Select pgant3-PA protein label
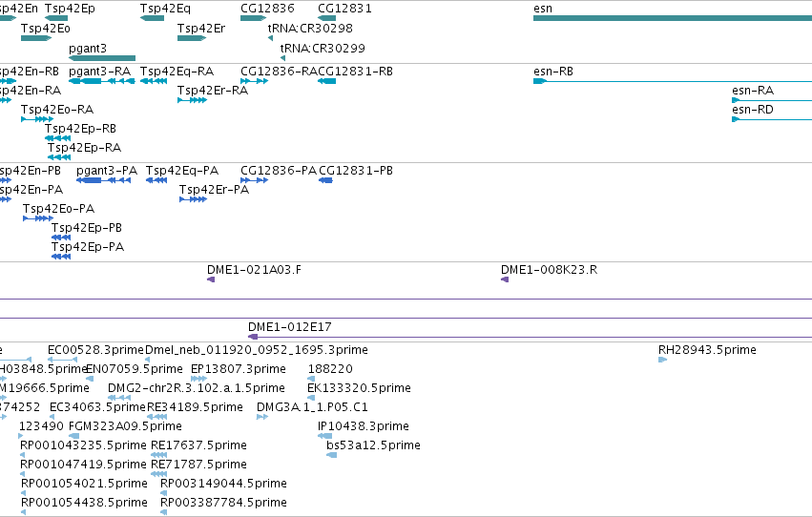Viewport: 812px width, 517px height. [x=107, y=171]
